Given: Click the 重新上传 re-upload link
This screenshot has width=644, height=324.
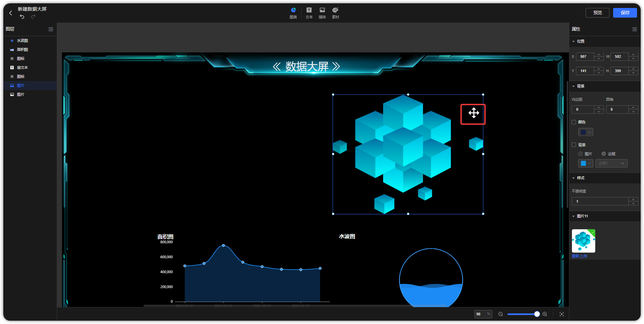Looking at the screenshot, I should point(579,256).
